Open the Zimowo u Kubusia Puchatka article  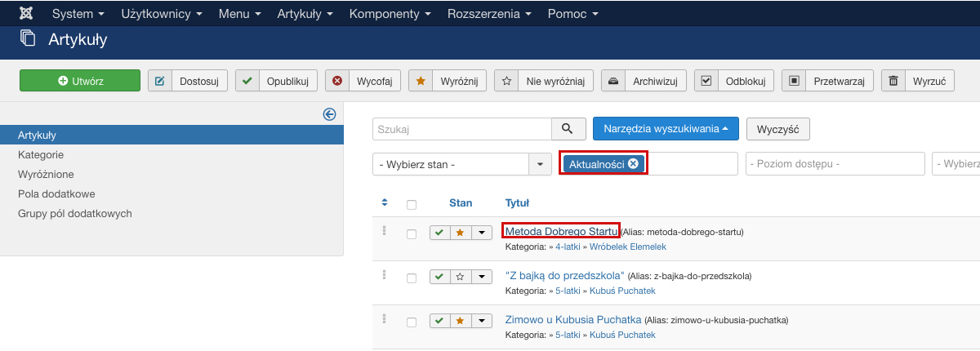point(573,319)
